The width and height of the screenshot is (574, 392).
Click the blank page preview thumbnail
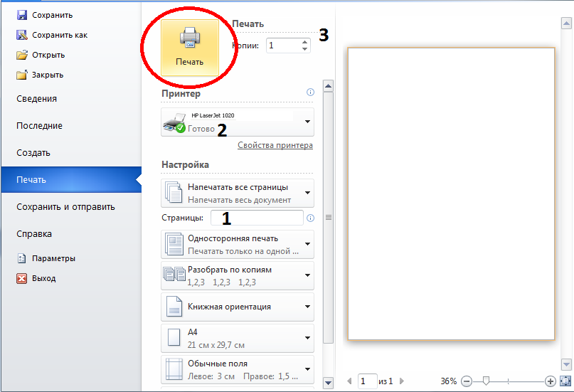point(451,194)
